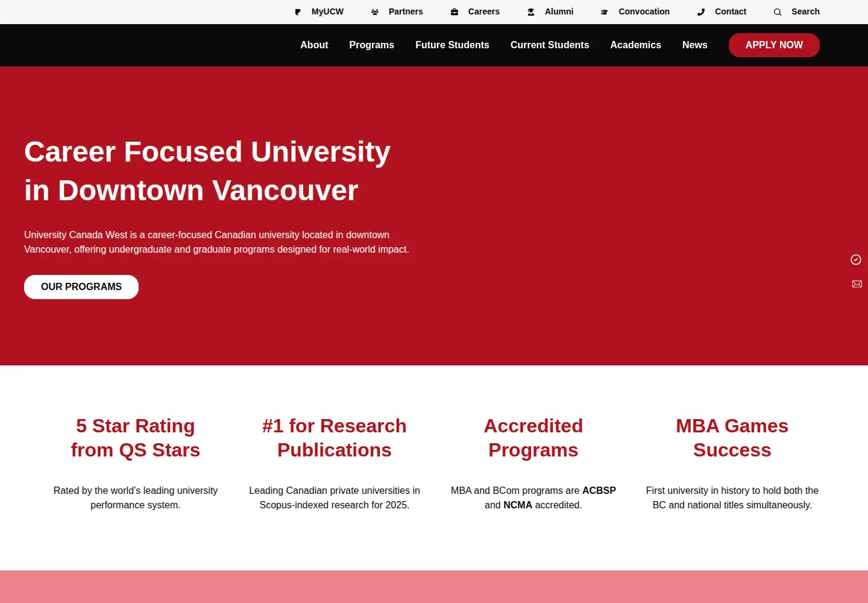Visit the Convocation page
Screen dimensions: 868x603
click(x=644, y=11)
